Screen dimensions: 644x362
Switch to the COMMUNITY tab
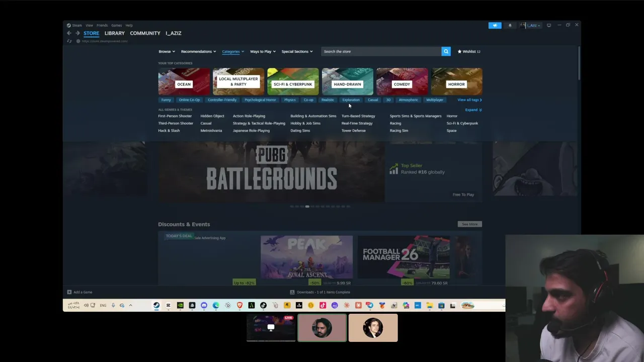pyautogui.click(x=145, y=33)
